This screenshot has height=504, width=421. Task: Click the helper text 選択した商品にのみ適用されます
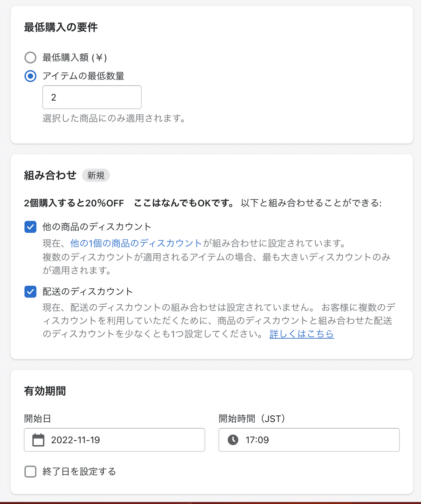[x=114, y=118]
